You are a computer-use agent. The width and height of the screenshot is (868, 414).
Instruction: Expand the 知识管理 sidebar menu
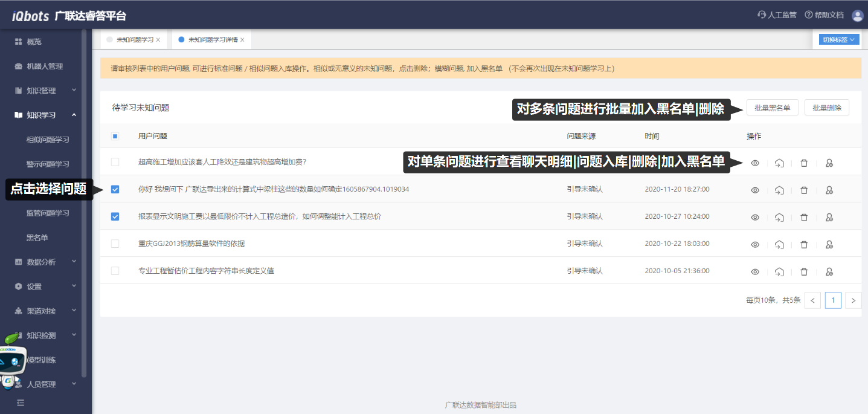(x=46, y=91)
